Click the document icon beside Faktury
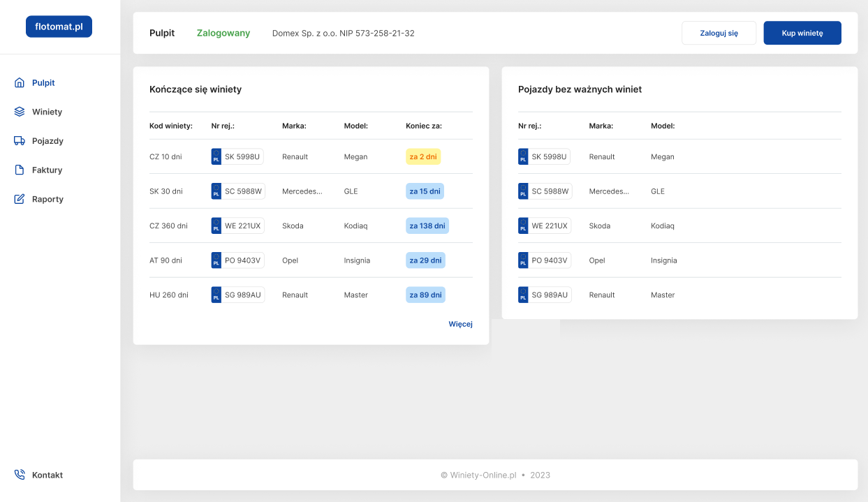Screen dimensions: 868x502 pyautogui.click(x=20, y=170)
